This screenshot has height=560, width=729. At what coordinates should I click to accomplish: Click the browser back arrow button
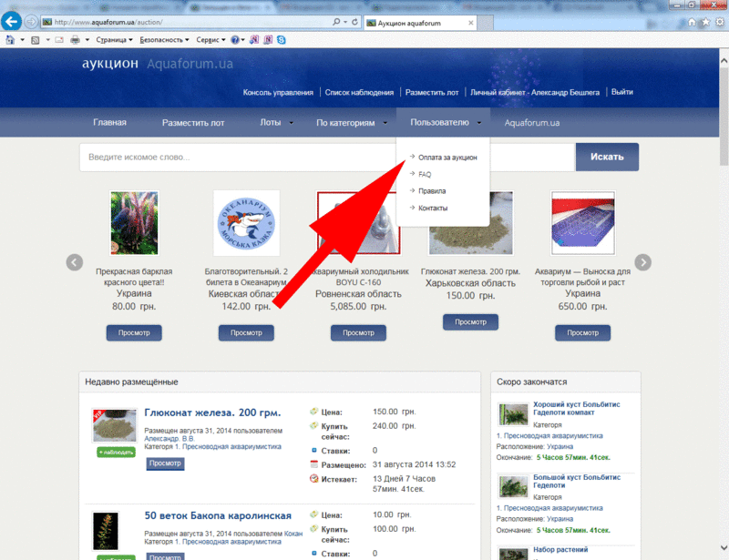[x=13, y=21]
